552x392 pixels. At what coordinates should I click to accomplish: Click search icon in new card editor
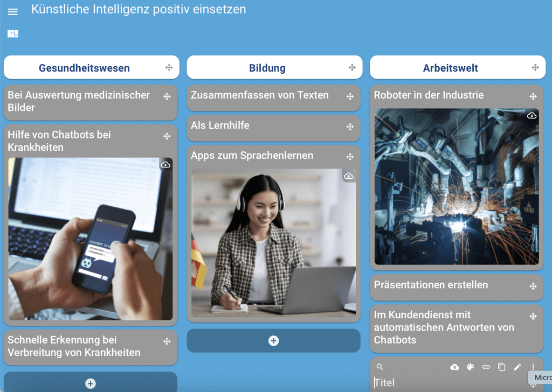380,367
